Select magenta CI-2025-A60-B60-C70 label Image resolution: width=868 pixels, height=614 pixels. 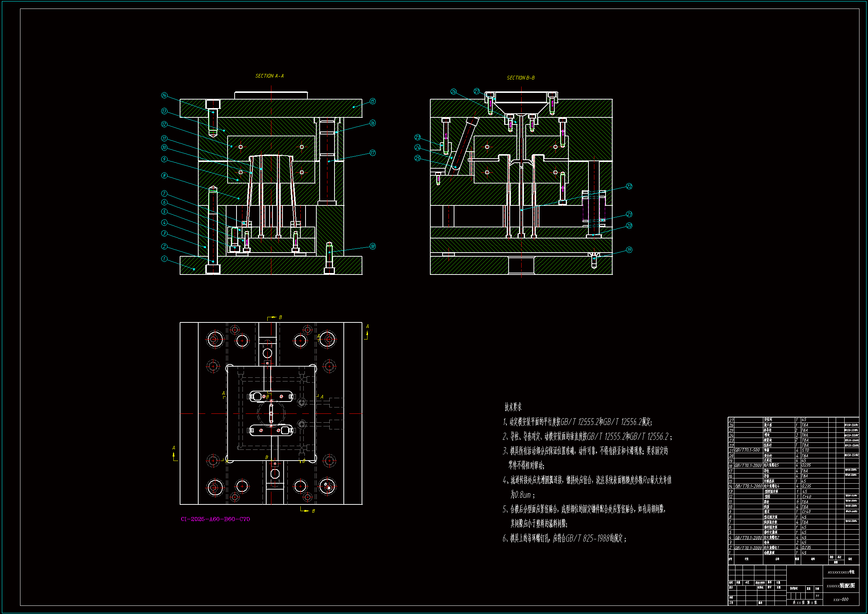click(215, 519)
